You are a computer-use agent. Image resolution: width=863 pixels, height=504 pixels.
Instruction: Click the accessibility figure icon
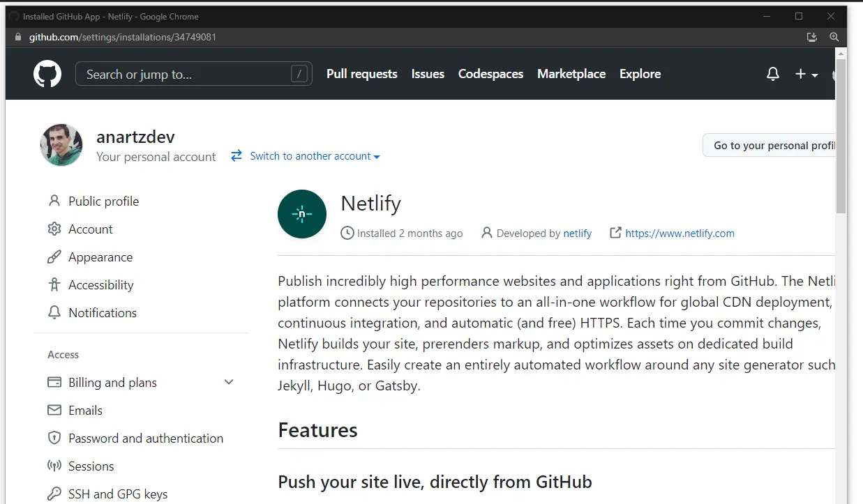coord(54,284)
